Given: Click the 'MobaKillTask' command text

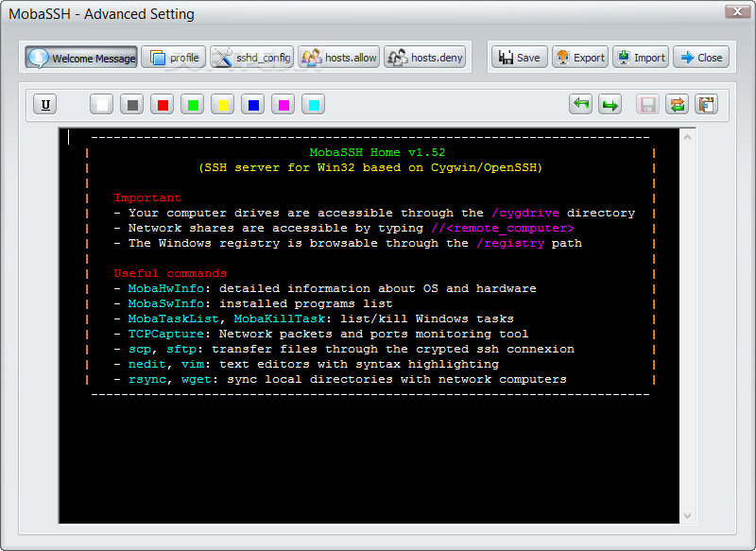Looking at the screenshot, I should pos(280,319).
